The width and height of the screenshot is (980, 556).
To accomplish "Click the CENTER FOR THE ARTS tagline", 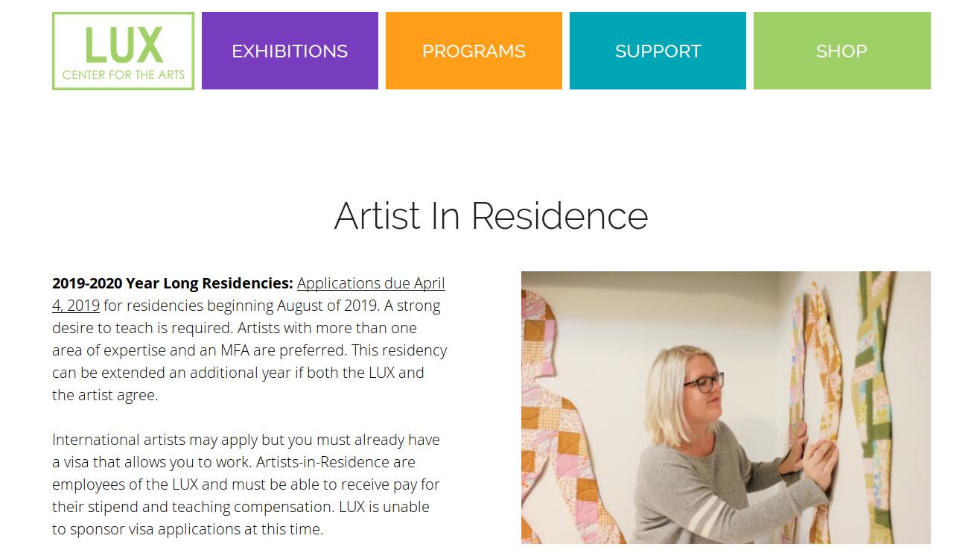I will click(x=123, y=74).
